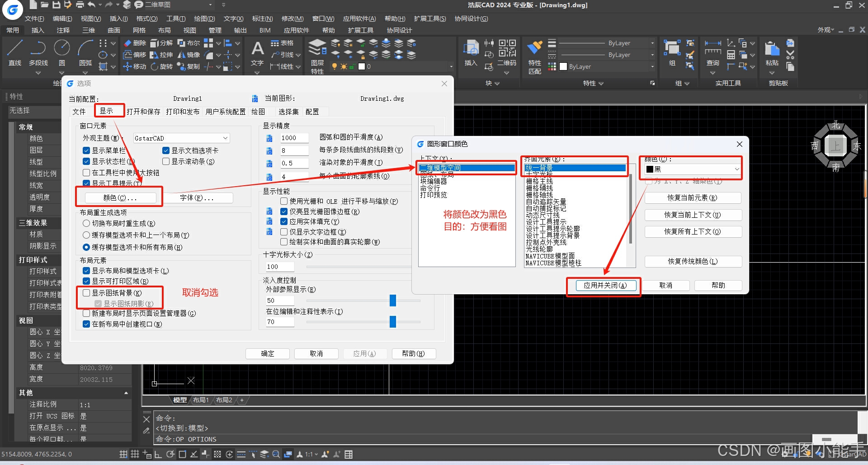Viewport: 868px width, 465px height.
Task: Expand the 特性 panel arrow in ribbon
Action: [601, 84]
